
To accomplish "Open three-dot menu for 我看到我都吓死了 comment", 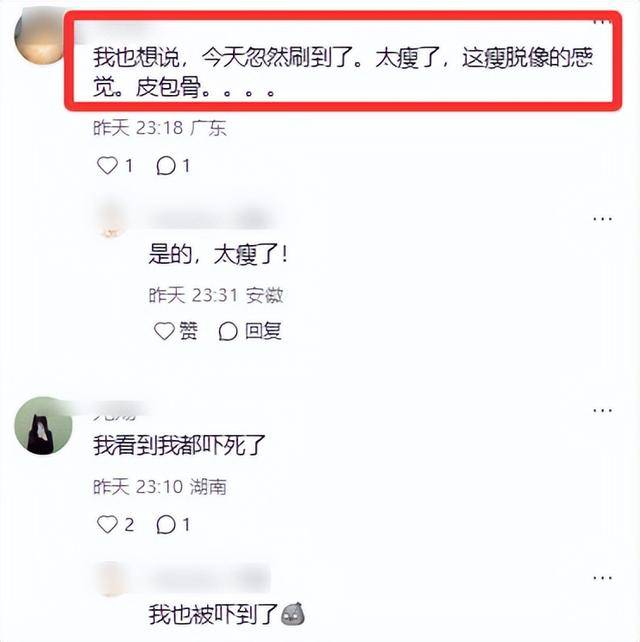I will click(602, 410).
